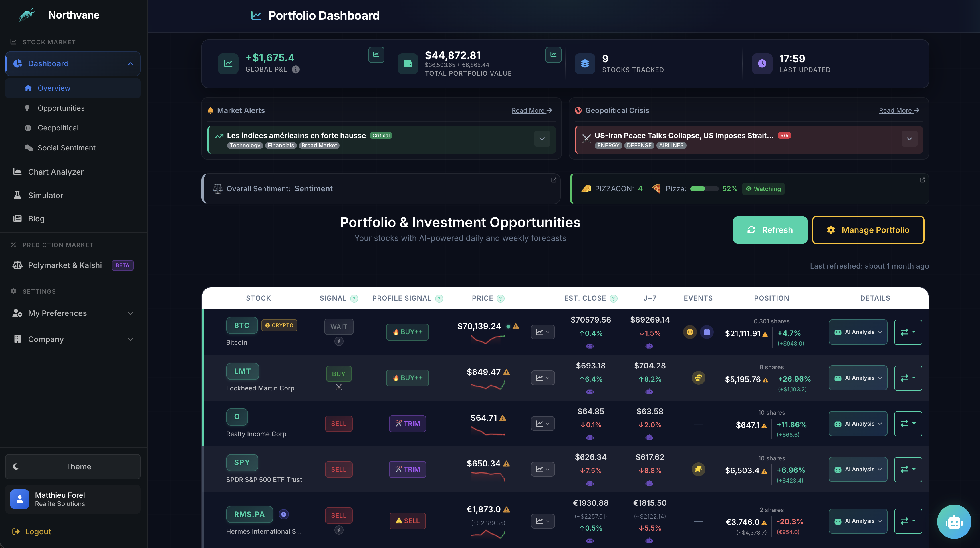The width and height of the screenshot is (980, 548).
Task: Click the Price column help icon
Action: [501, 299]
